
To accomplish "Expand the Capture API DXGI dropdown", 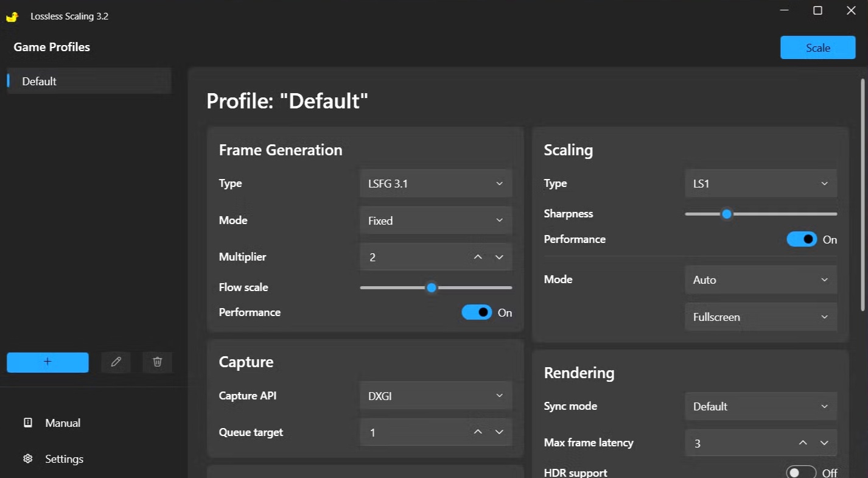I will pyautogui.click(x=436, y=396).
